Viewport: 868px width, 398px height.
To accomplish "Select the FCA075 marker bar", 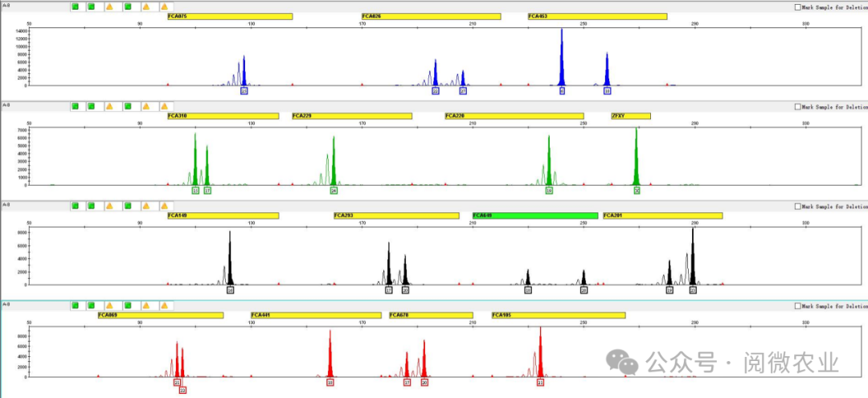I will click(230, 16).
